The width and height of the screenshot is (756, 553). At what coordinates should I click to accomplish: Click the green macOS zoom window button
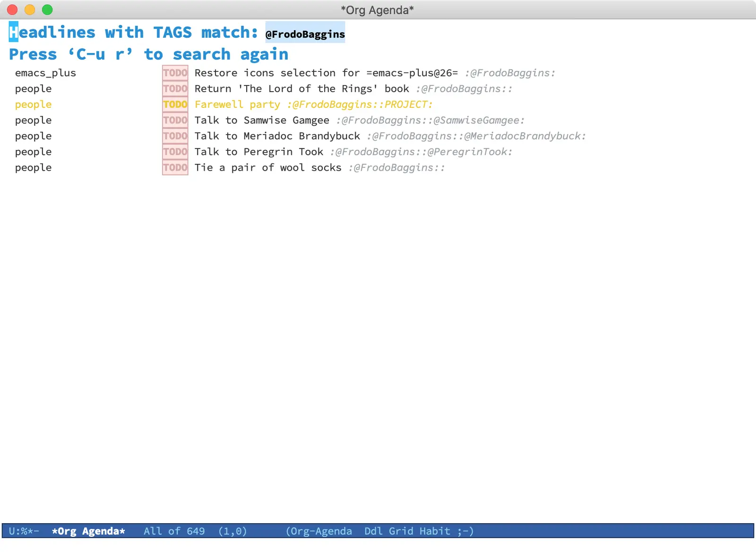point(47,9)
